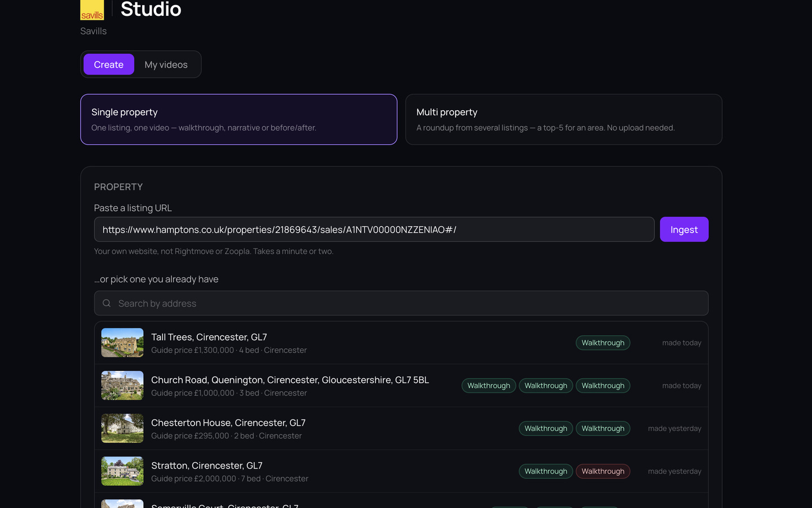Open the red Walkthrough badge on Stratton row
This screenshot has width=812, height=508.
coord(603,471)
